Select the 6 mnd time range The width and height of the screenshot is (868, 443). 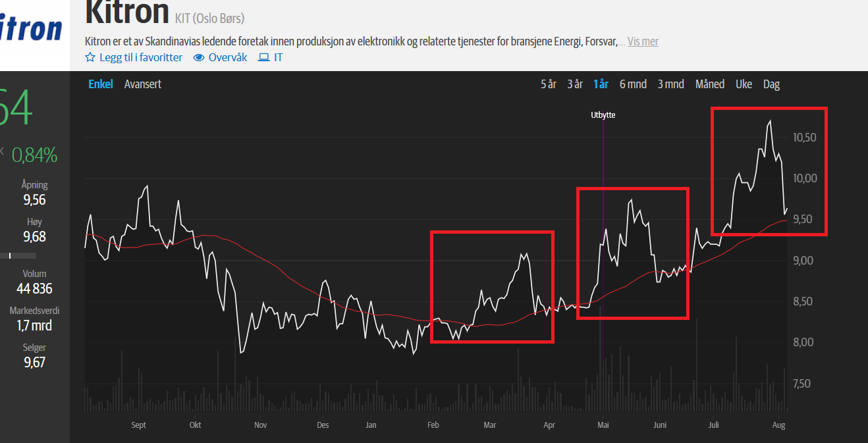[633, 84]
